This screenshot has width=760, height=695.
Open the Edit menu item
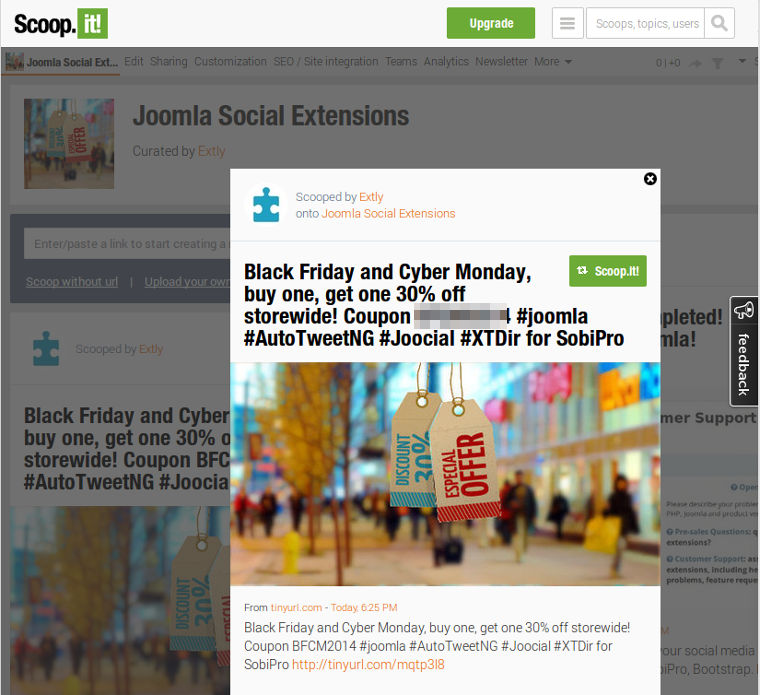(x=133, y=62)
